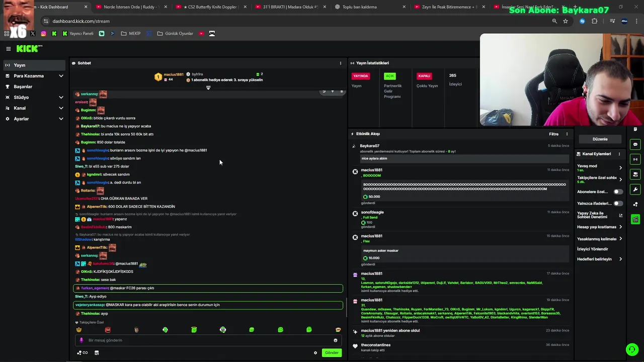Image resolution: width=644 pixels, height=362 pixels.
Task: Select Yayın in left sidebar
Action: point(34,65)
